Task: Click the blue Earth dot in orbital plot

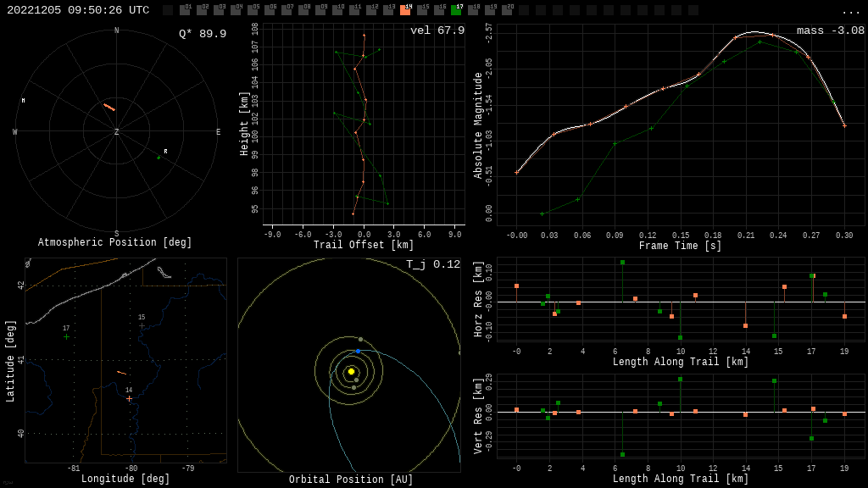Action: pos(359,352)
